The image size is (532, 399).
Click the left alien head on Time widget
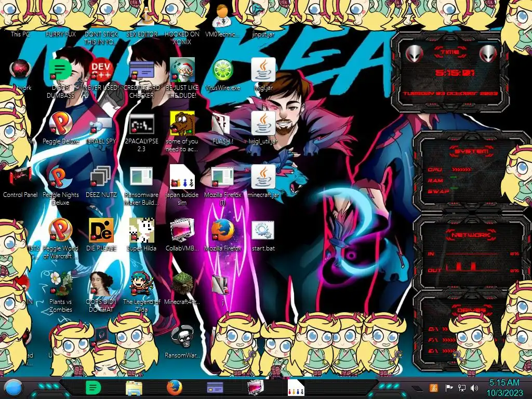[414, 54]
